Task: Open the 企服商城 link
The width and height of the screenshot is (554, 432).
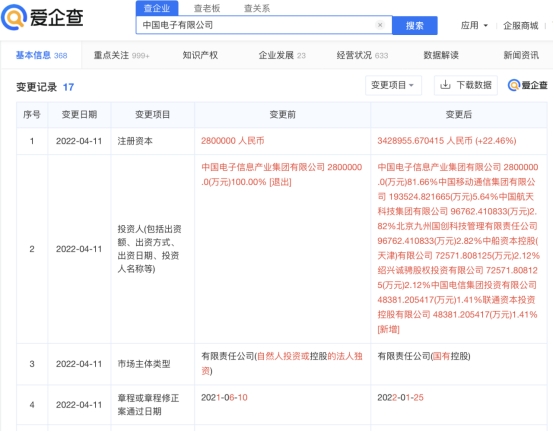Action: coord(521,25)
